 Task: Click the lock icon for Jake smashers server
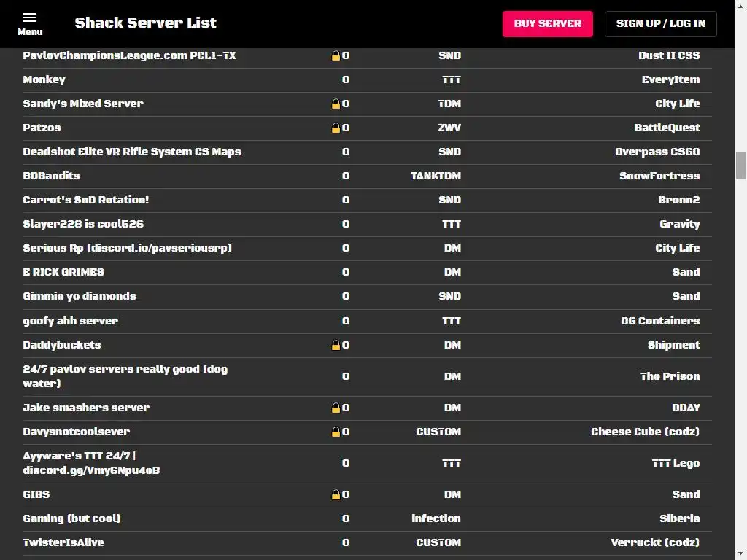(336, 408)
